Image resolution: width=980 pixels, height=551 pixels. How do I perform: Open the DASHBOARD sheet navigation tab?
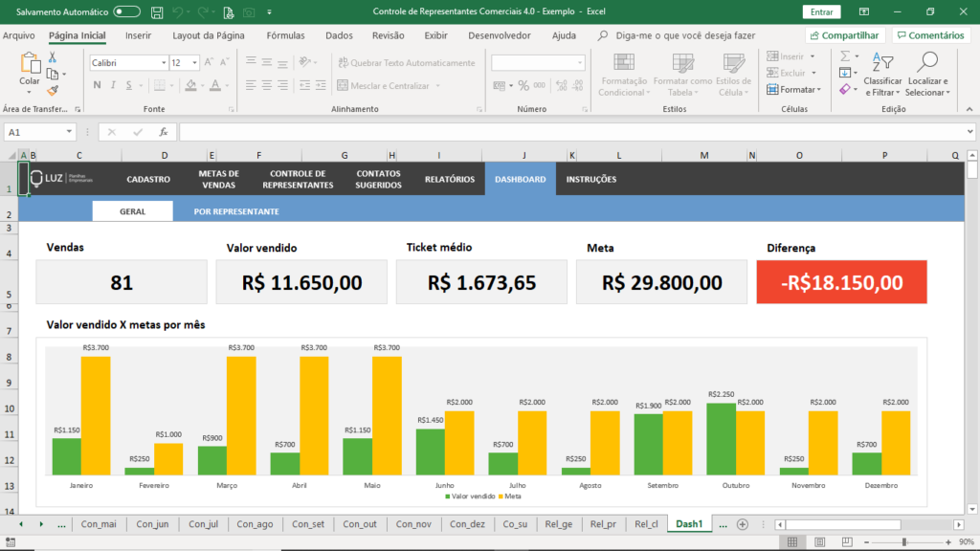520,178
